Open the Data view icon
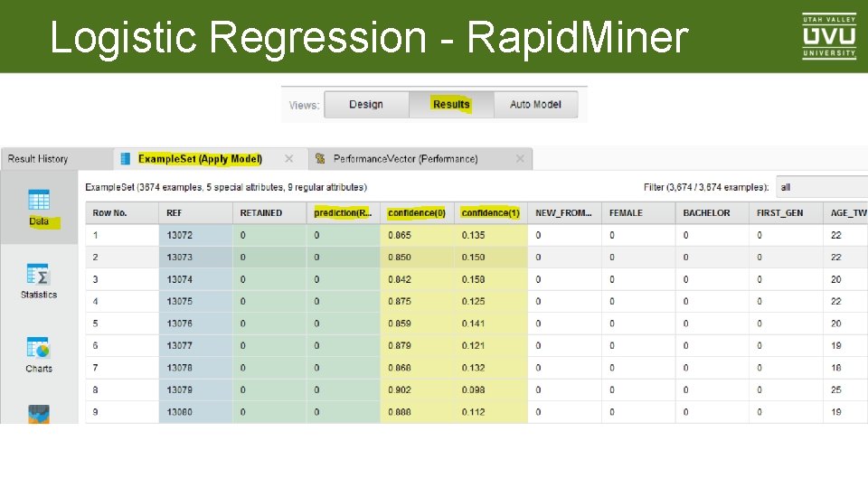Viewport: 868px width, 488px height. point(39,200)
